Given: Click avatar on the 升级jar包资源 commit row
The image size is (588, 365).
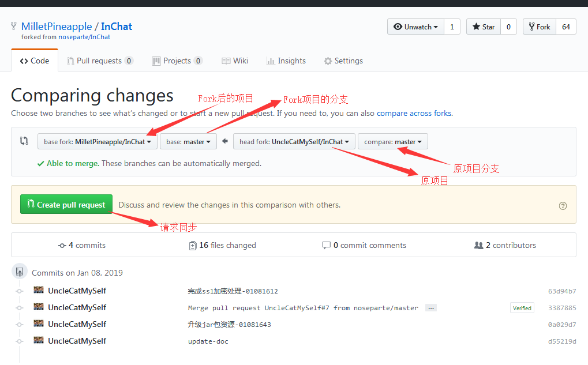Looking at the screenshot, I should point(39,323).
